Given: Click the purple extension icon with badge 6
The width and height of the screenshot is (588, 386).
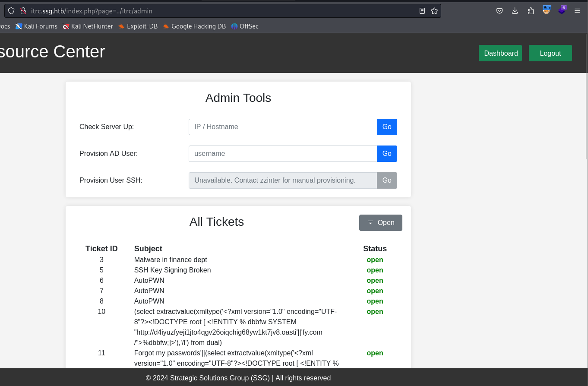Looking at the screenshot, I should [x=562, y=10].
